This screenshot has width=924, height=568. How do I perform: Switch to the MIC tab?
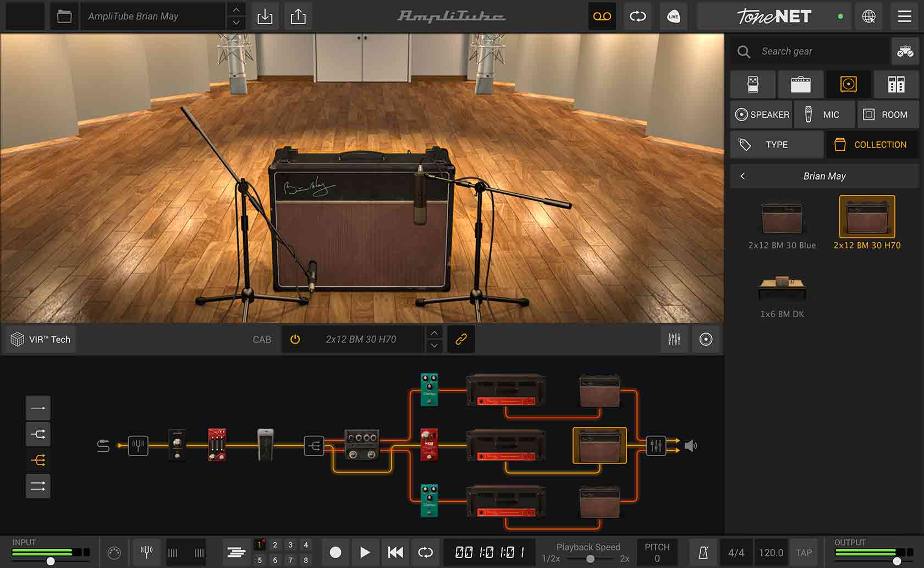click(824, 114)
